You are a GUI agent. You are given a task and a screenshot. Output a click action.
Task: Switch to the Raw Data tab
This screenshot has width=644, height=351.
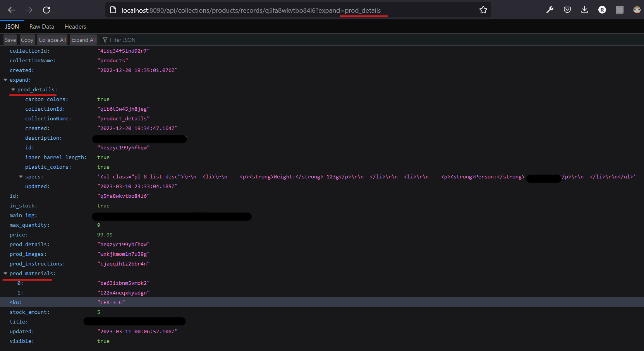[41, 26]
